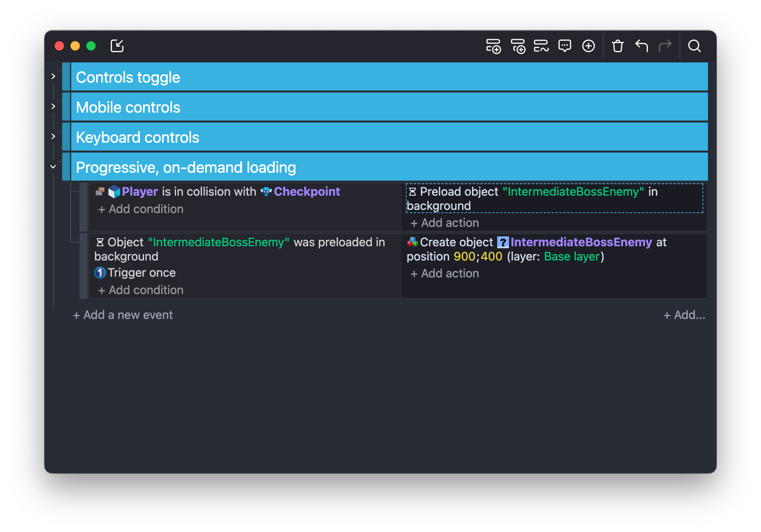Expand the Keyboard controls group

(53, 136)
